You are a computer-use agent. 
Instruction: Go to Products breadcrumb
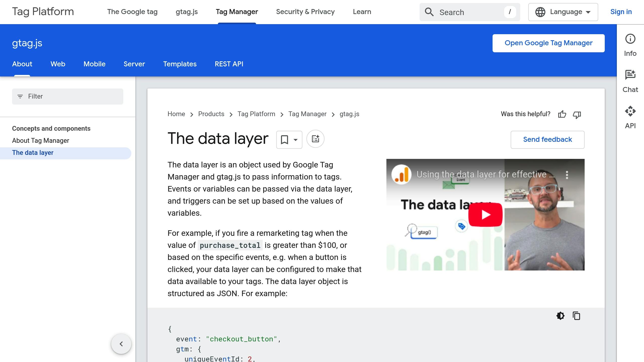click(x=211, y=114)
